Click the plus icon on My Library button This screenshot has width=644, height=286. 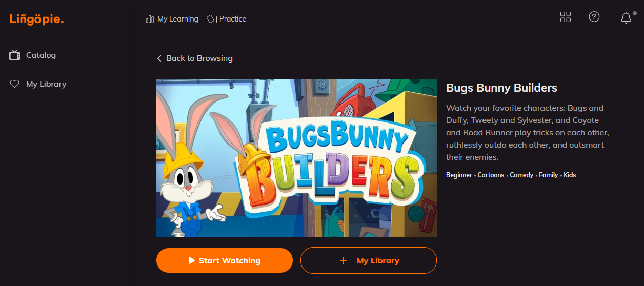coord(344,260)
